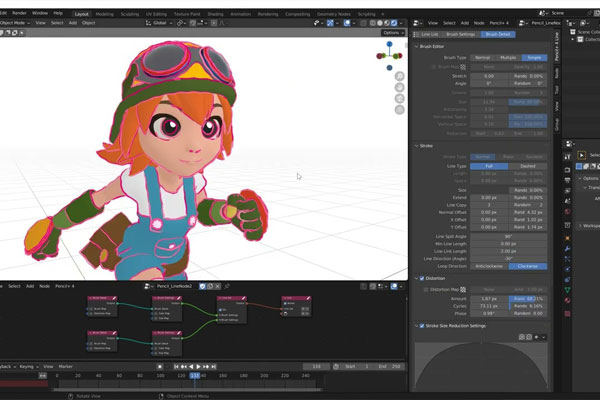Set Line Type to Full
600x400 pixels.
coord(489,166)
